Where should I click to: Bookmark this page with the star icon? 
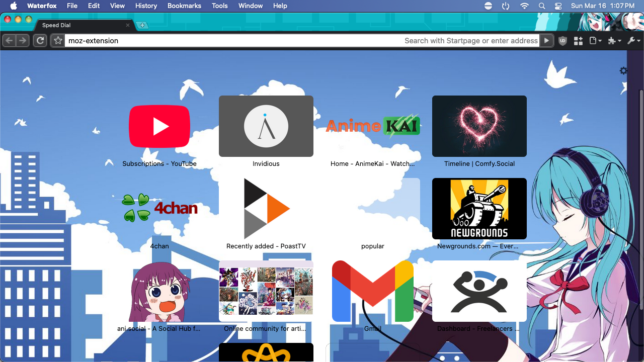point(58,41)
